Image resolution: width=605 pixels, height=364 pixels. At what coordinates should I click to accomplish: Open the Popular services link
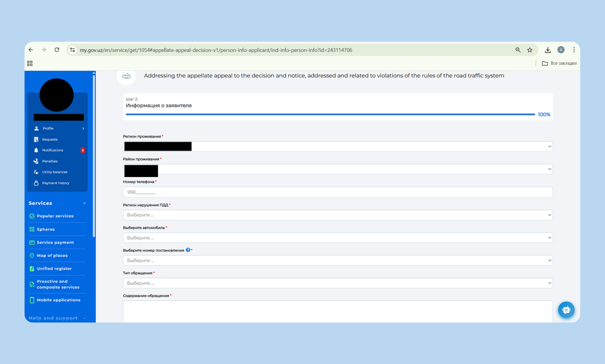[55, 216]
